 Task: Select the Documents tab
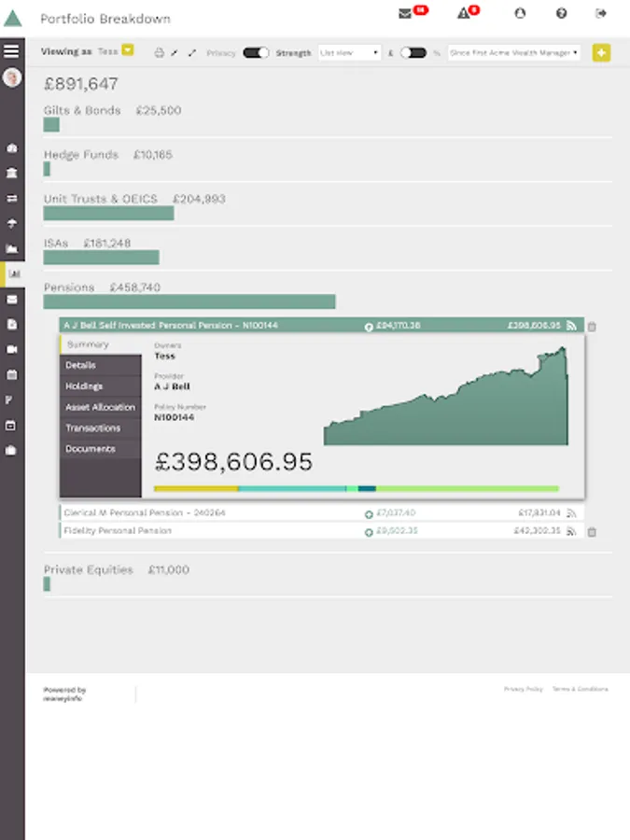click(x=100, y=449)
